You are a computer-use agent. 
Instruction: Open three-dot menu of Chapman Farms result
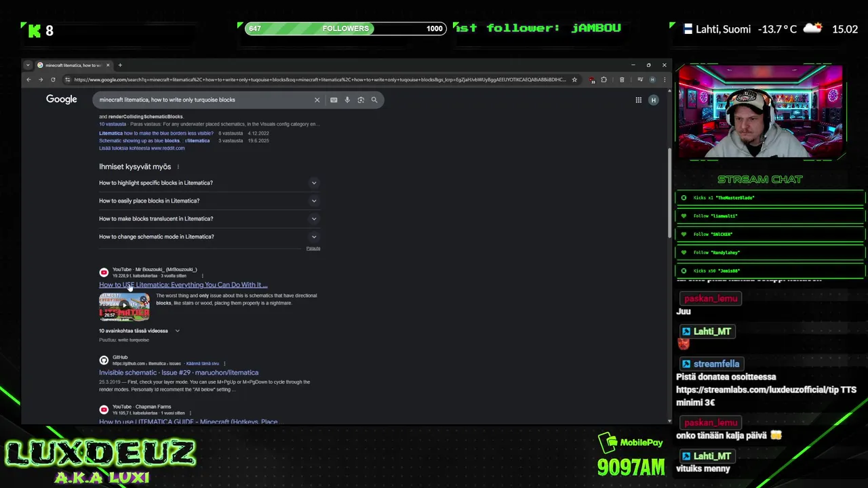[191, 413]
